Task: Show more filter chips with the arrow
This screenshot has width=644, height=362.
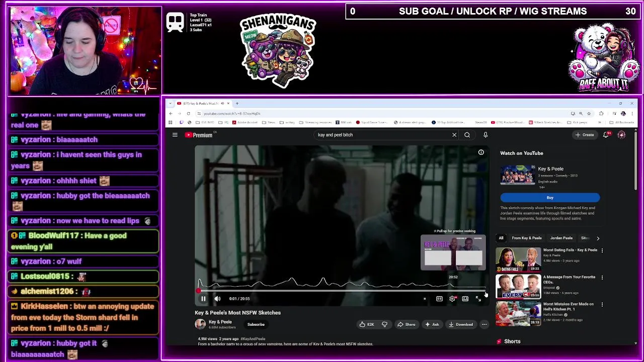Action: [598, 238]
